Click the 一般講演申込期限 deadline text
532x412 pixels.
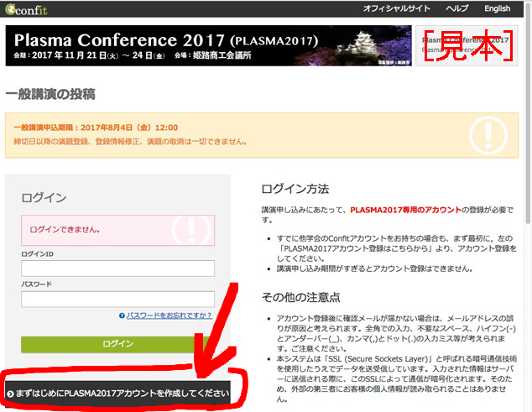96,128
